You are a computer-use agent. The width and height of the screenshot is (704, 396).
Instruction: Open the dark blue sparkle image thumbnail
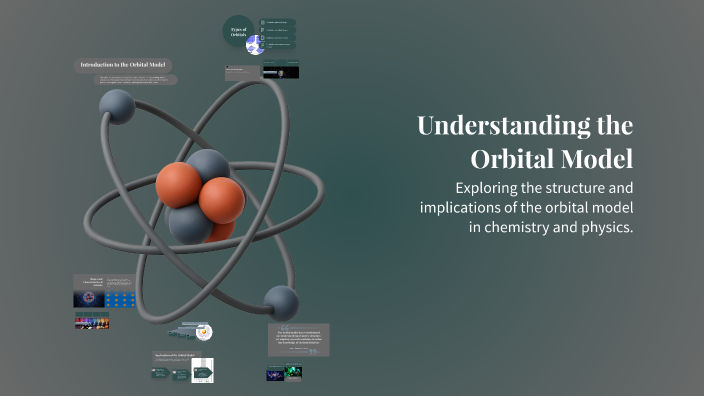pyautogui.click(x=275, y=374)
